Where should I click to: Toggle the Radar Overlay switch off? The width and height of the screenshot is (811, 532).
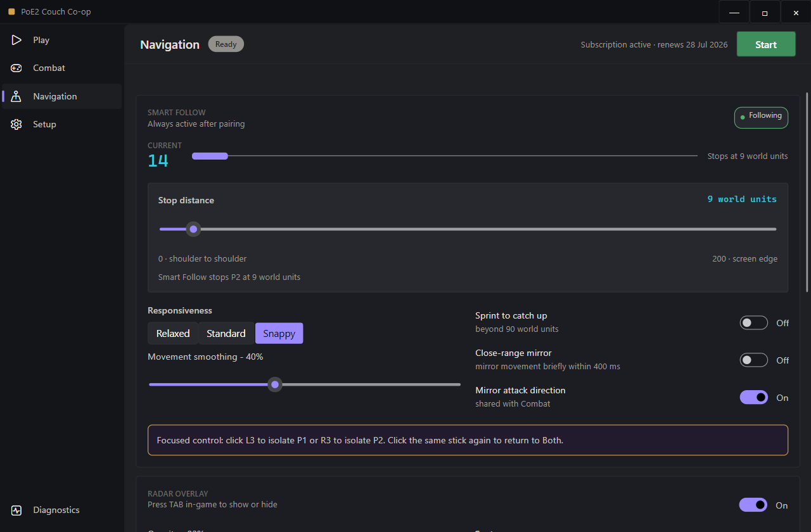(753, 505)
